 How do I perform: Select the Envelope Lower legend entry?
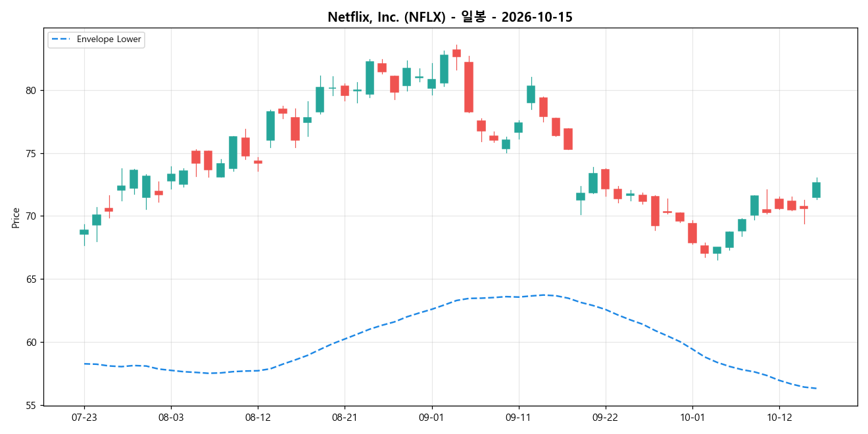point(97,39)
